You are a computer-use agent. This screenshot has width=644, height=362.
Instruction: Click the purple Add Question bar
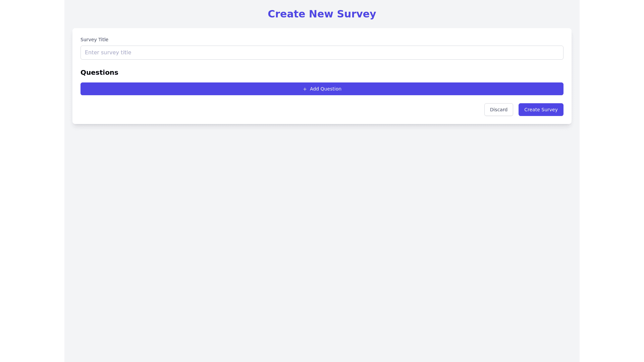pos(322,89)
